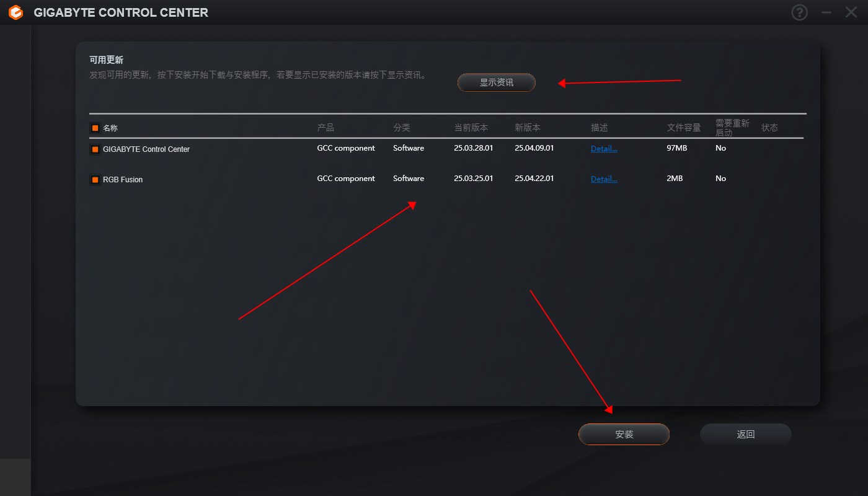Click the 状态 column header
Screen dimensions: 868x496
tap(769, 128)
